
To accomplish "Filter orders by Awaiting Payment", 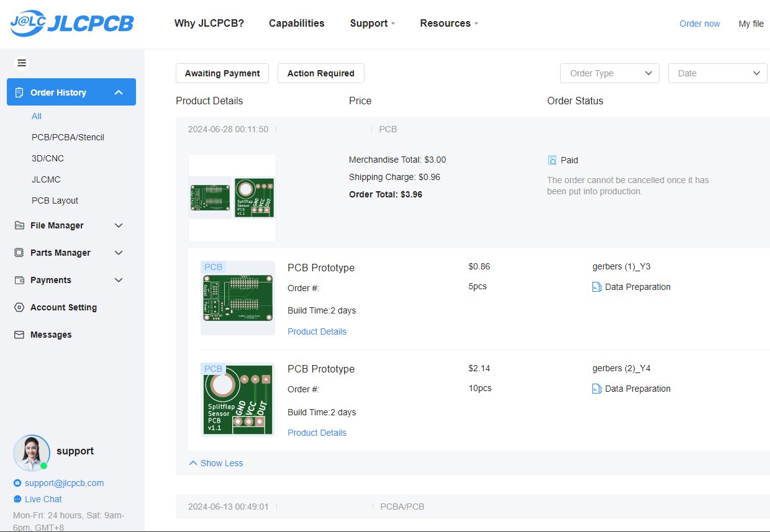I will pos(222,73).
